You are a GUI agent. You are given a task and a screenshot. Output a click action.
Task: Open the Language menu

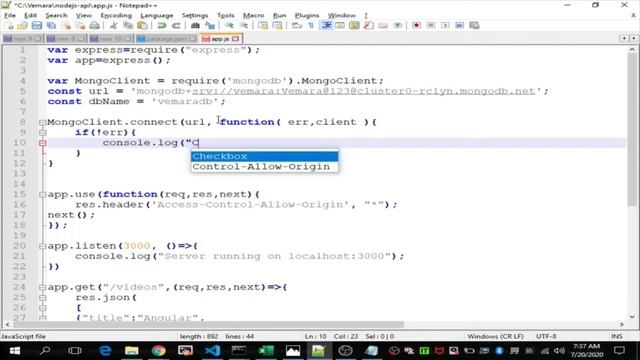tap(157, 15)
